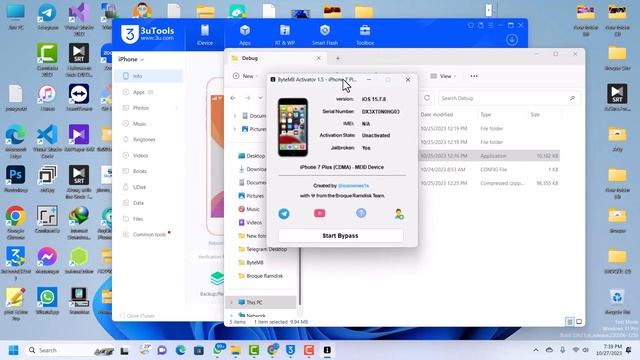640x360 pixels.
Task: Go back in File Explorer navigation
Action: 233,98
